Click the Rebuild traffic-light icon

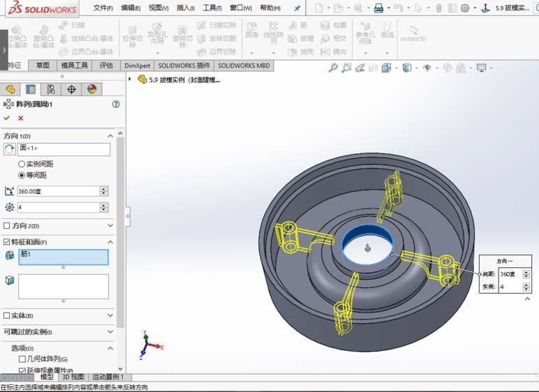[x=439, y=8]
